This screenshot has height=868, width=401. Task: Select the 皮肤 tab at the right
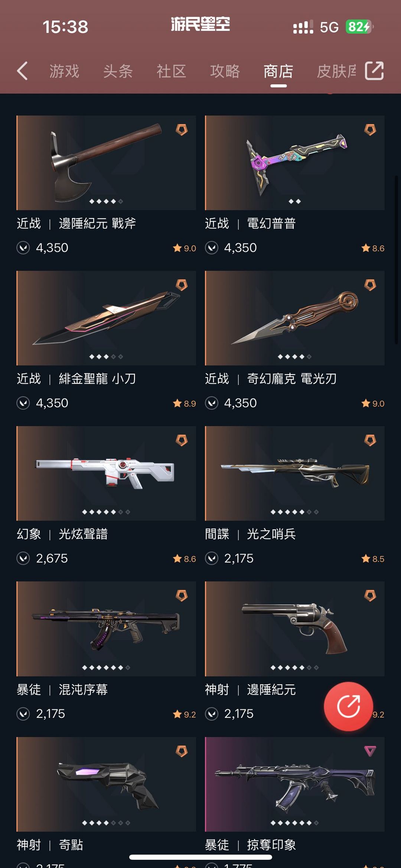(x=336, y=71)
